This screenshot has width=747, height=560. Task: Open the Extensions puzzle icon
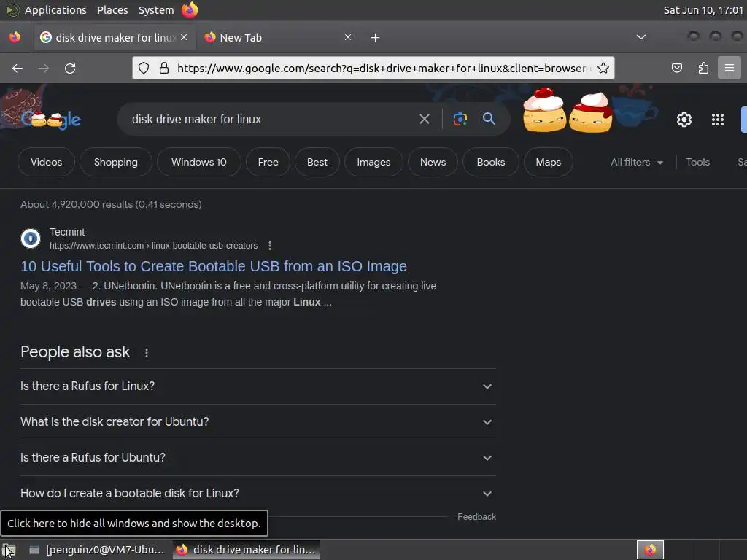tap(703, 68)
